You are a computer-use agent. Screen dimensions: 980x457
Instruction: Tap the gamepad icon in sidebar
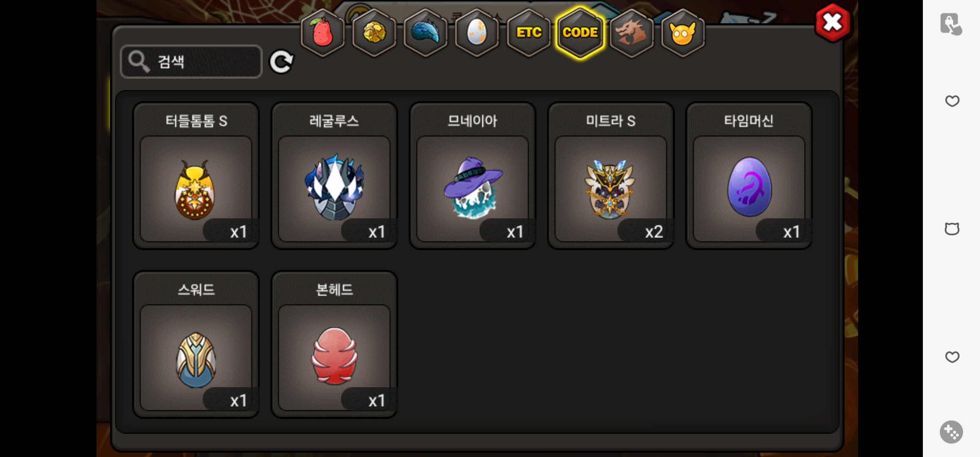pyautogui.click(x=951, y=432)
